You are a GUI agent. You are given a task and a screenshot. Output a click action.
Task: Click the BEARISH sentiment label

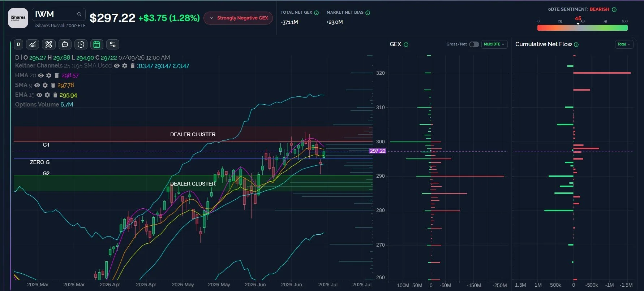point(600,9)
